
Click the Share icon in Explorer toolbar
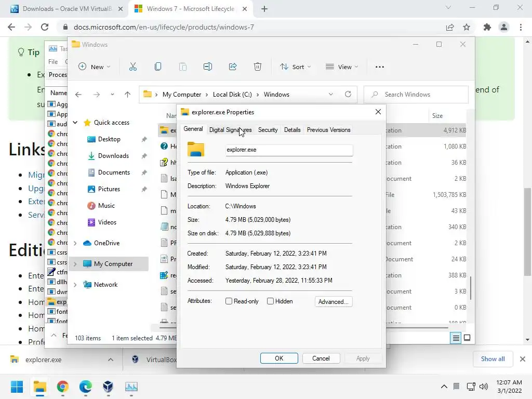(x=233, y=67)
